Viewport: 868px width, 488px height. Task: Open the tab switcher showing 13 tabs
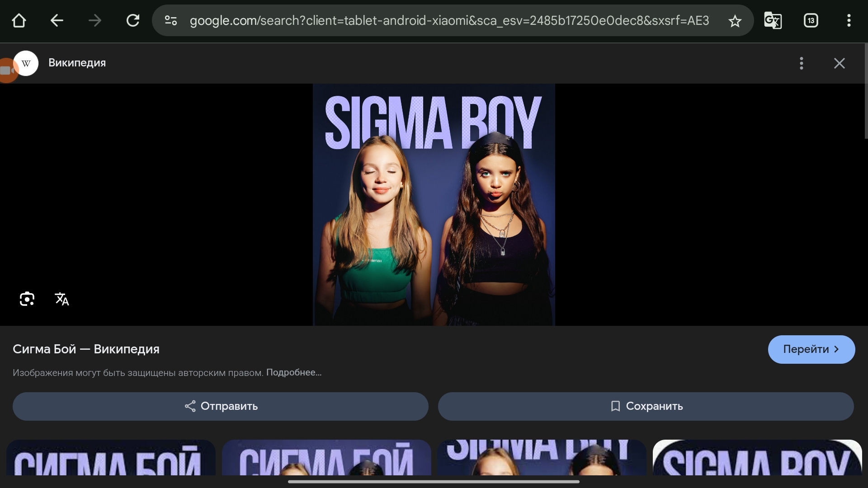click(x=811, y=21)
